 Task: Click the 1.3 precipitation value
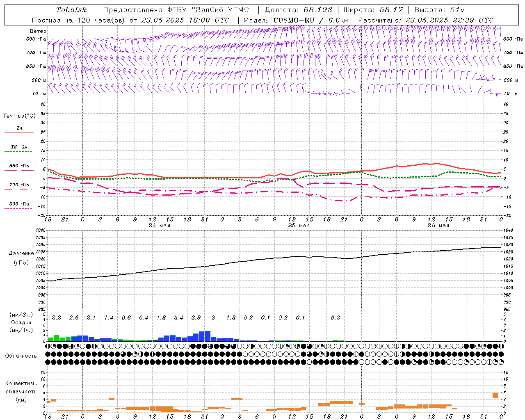(231, 318)
